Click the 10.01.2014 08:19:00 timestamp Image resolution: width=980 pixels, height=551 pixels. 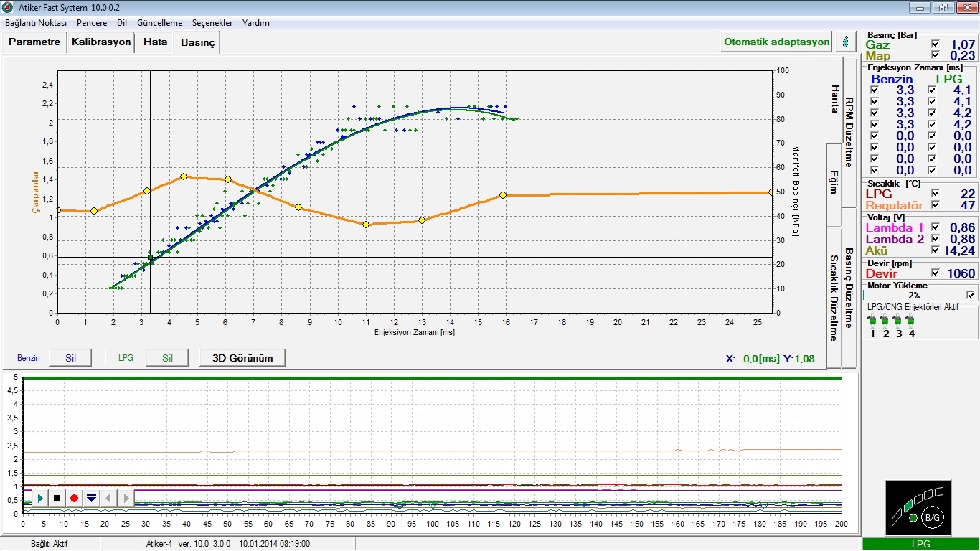tap(275, 544)
